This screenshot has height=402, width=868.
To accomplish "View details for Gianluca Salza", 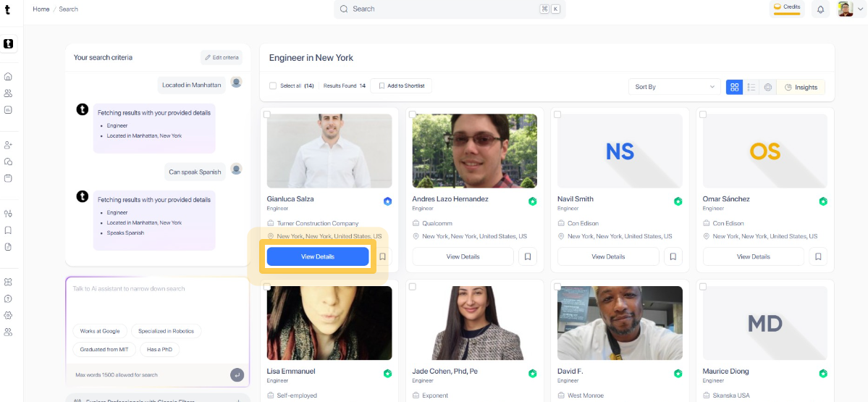I will (318, 256).
